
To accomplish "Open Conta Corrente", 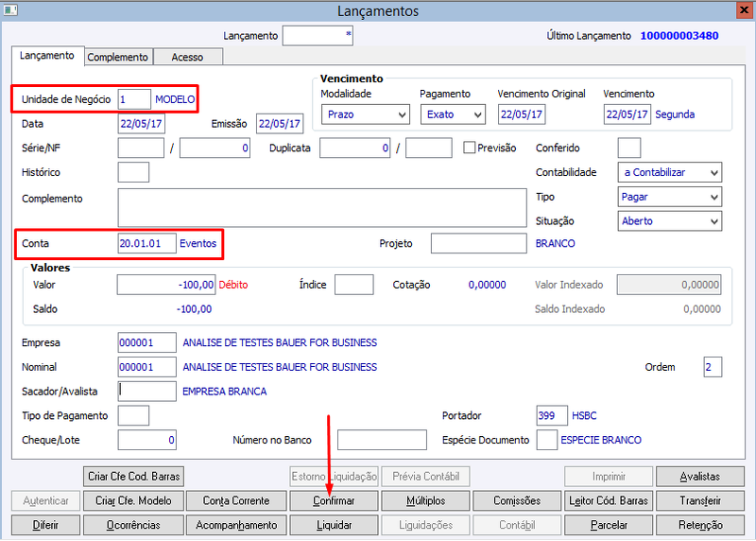I will (x=236, y=500).
